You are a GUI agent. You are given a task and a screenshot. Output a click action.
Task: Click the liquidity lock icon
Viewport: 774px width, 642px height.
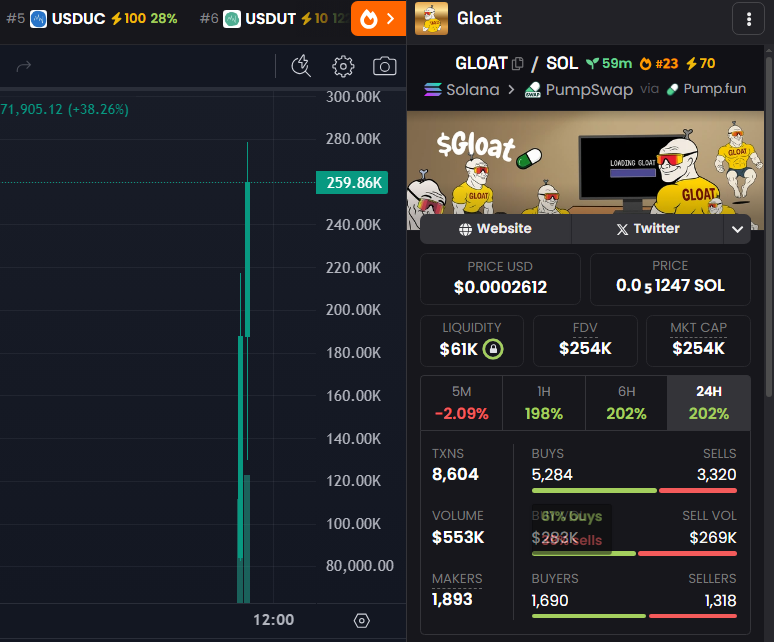point(493,349)
